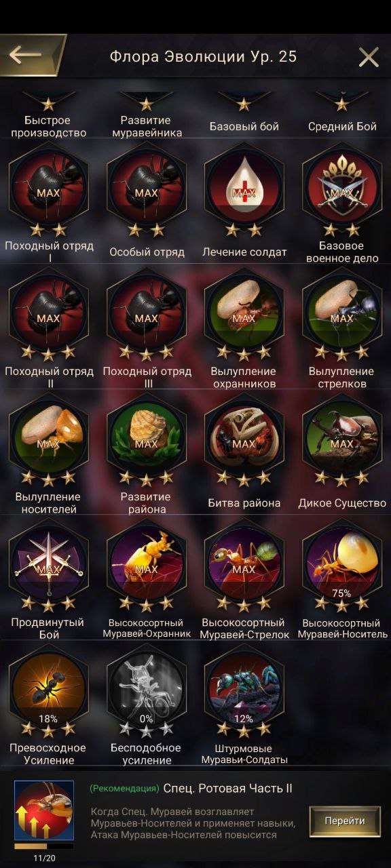Open the recommended Спец. Ротовая Часть II thumbnail
Image resolution: width=391 pixels, height=868 pixels.
[44, 810]
